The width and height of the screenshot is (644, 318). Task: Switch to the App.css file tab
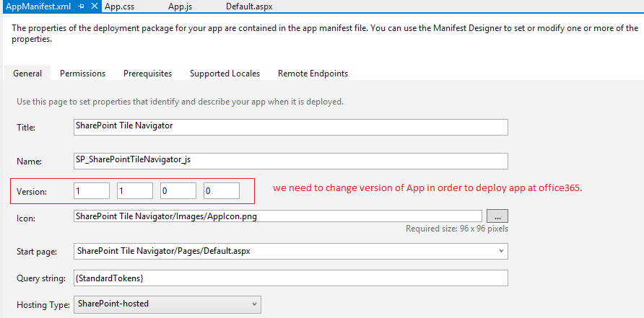[x=119, y=6]
